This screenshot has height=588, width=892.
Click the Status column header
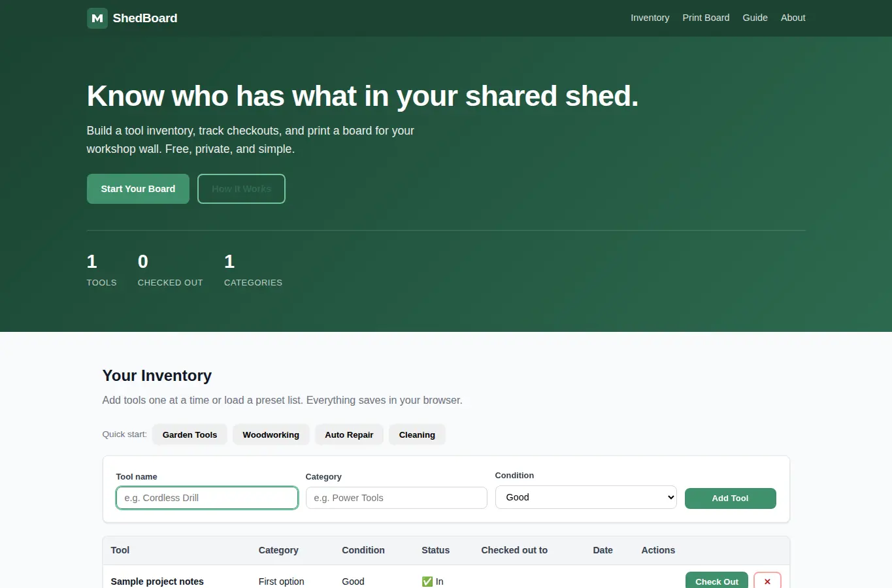(435, 550)
